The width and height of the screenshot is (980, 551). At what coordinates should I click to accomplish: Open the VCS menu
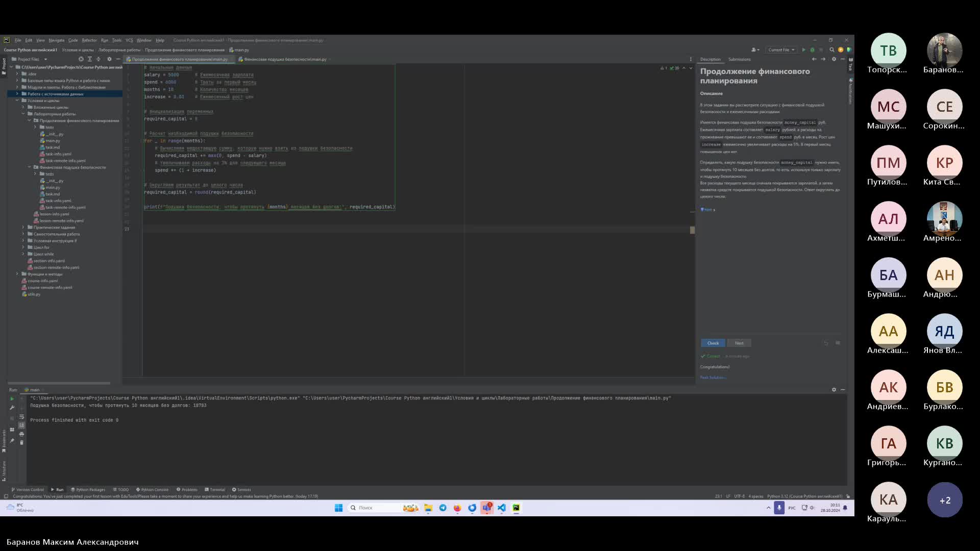point(129,40)
